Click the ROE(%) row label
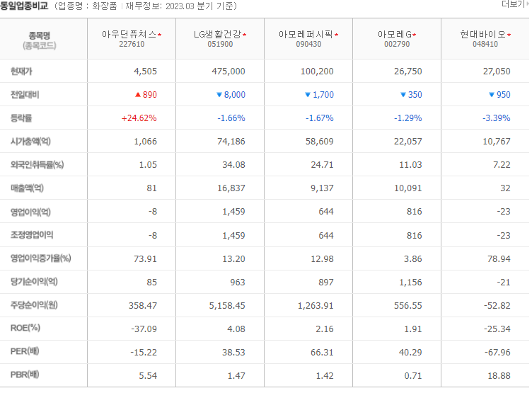532x393 pixels. tap(25, 328)
